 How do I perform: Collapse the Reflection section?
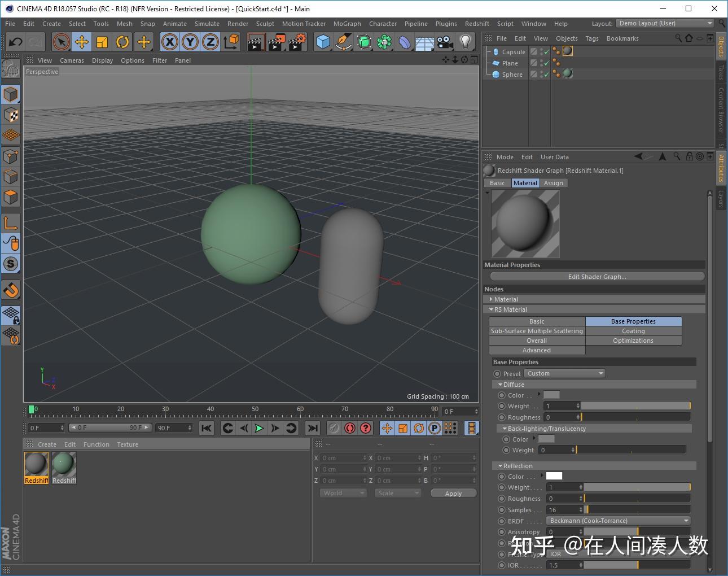[500, 465]
